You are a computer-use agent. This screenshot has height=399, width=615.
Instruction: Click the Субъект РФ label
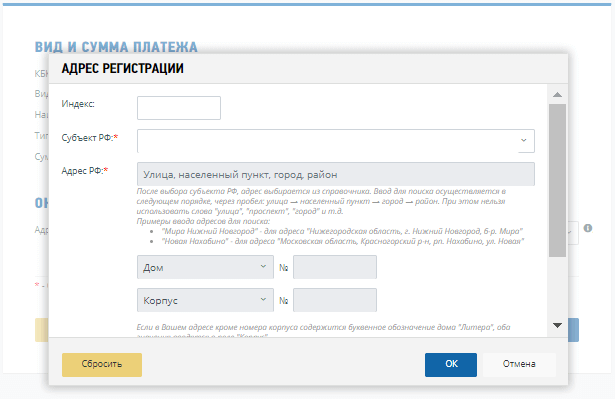[x=90, y=138]
